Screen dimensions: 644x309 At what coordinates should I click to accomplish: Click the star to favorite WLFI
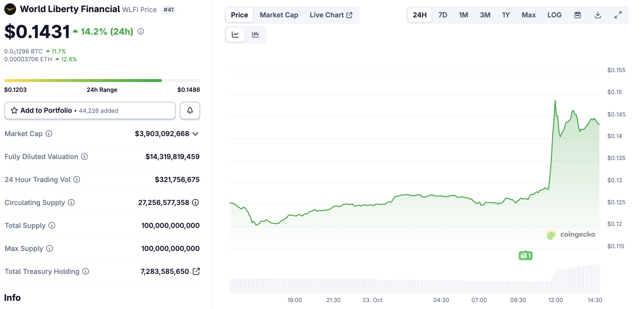click(14, 111)
